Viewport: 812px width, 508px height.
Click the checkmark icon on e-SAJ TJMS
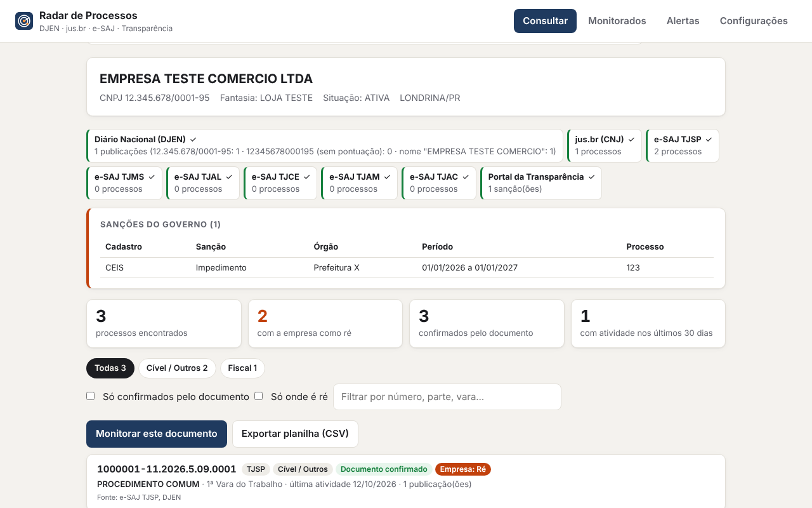pyautogui.click(x=152, y=177)
